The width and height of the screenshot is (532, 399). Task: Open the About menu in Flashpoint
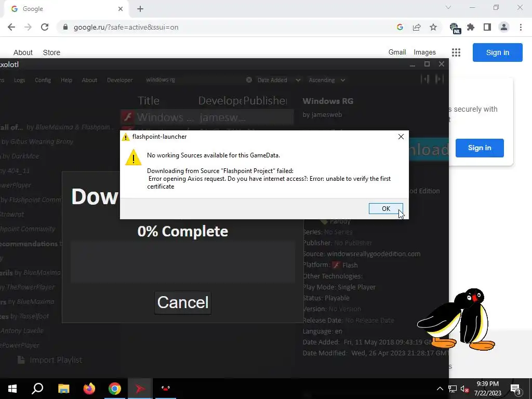click(89, 80)
